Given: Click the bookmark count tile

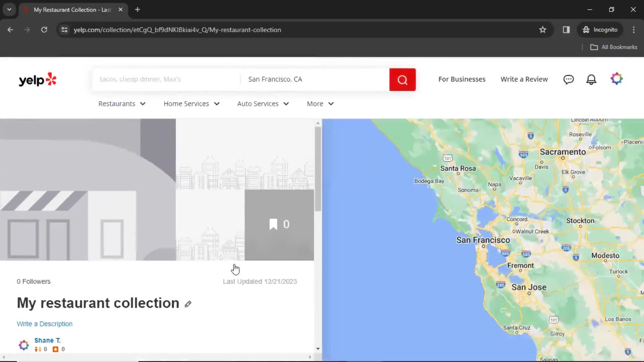Looking at the screenshot, I should [279, 225].
